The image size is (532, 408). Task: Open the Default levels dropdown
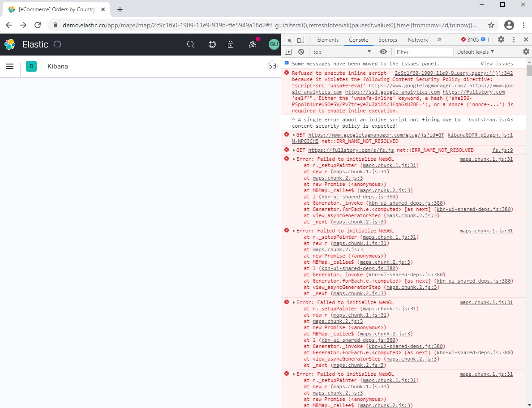475,52
